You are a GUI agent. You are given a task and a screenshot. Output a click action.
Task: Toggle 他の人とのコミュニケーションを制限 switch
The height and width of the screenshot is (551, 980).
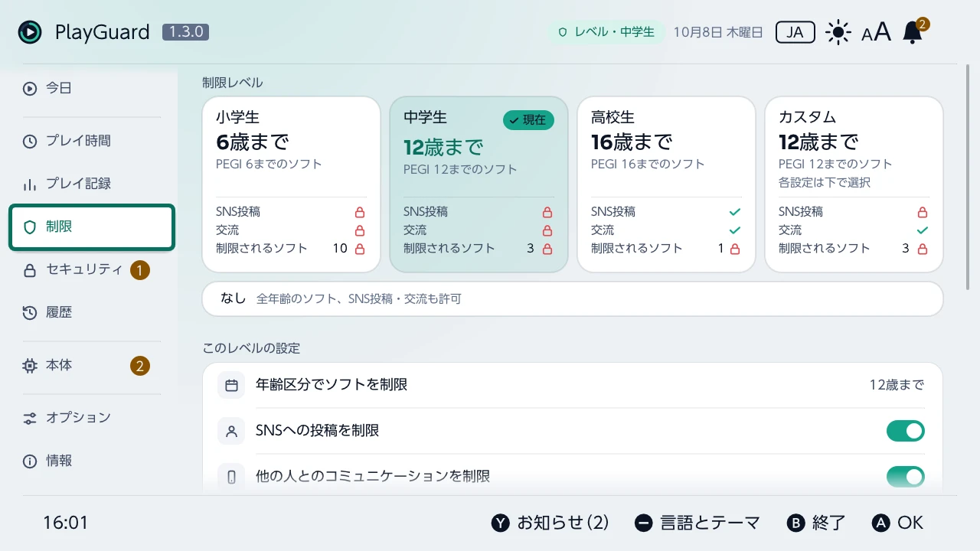[x=906, y=477]
